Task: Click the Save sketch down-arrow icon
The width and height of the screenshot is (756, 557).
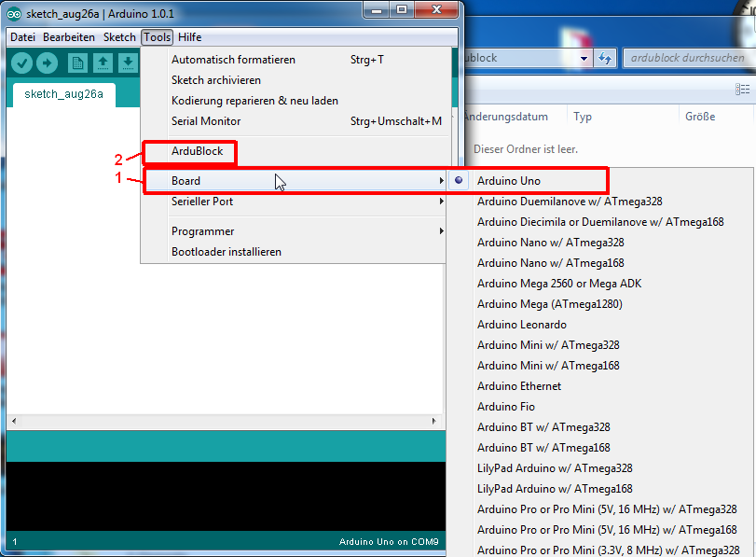Action: tap(128, 63)
